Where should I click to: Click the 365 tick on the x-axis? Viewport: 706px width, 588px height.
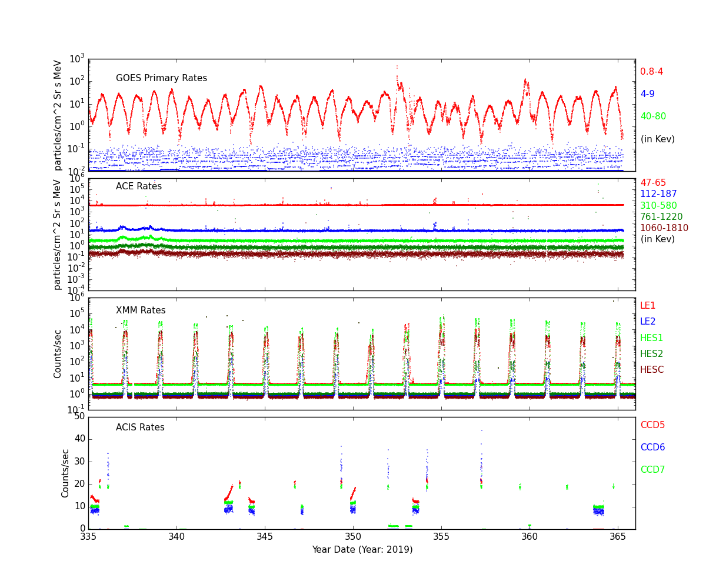(618, 537)
